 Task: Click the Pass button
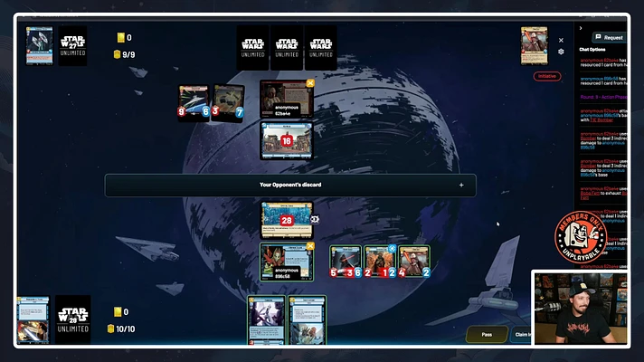tap(487, 335)
